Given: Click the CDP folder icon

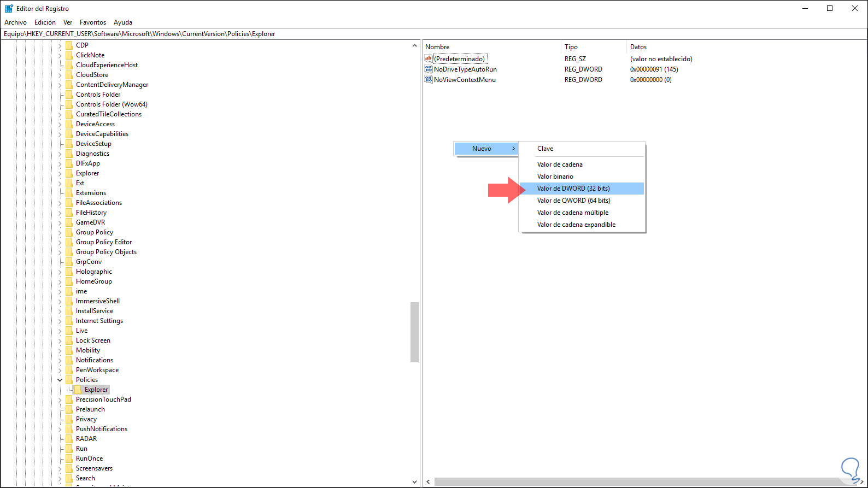Looking at the screenshot, I should tap(69, 45).
